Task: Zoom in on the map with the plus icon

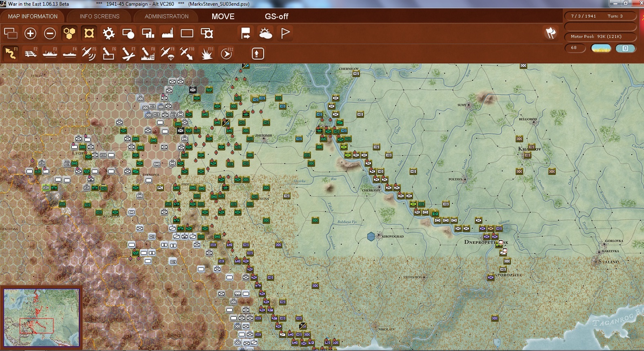Action: (30, 33)
